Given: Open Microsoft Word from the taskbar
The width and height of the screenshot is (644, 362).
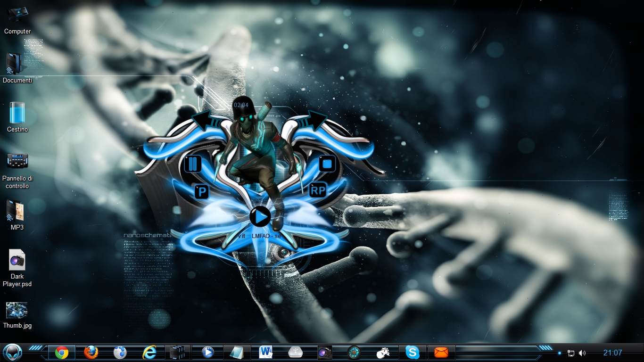Looking at the screenshot, I should point(266,353).
